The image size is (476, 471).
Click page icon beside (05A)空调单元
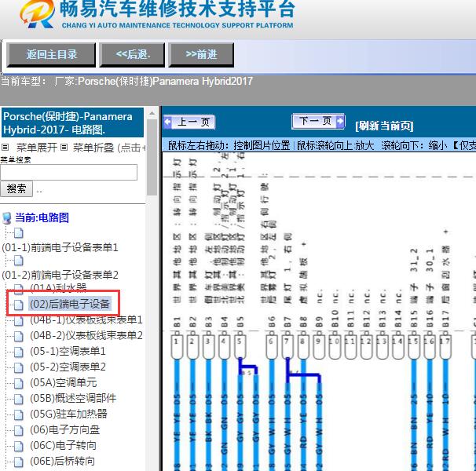[19, 384]
